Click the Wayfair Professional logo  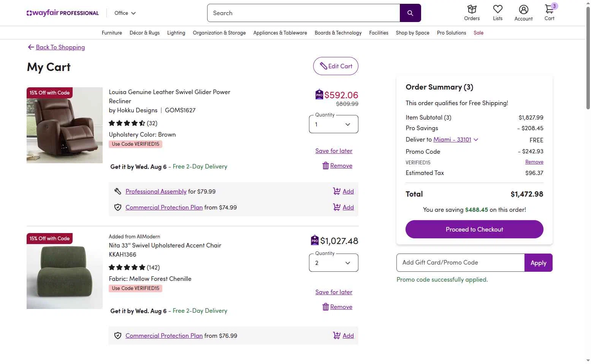pos(63,13)
